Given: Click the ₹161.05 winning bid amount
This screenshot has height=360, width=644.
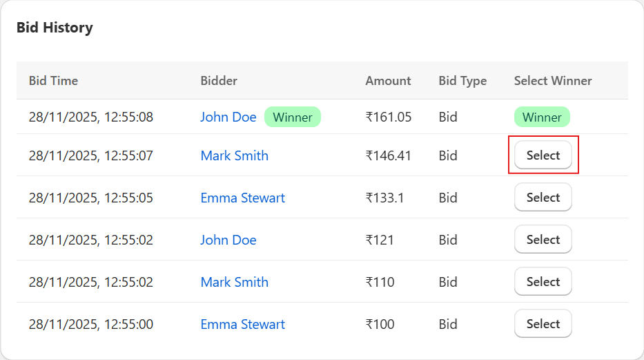Looking at the screenshot, I should [389, 117].
